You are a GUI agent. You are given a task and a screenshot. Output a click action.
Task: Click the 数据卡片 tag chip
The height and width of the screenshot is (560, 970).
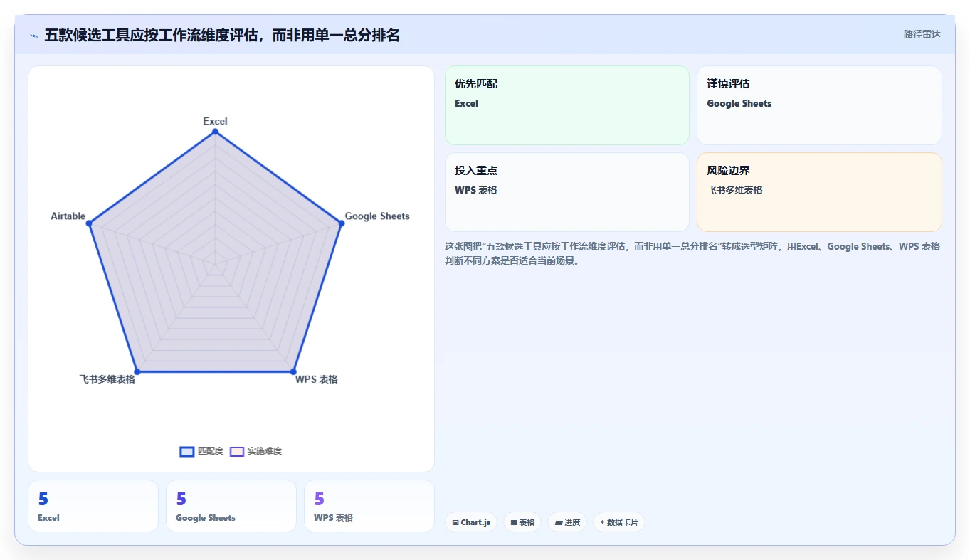[619, 522]
